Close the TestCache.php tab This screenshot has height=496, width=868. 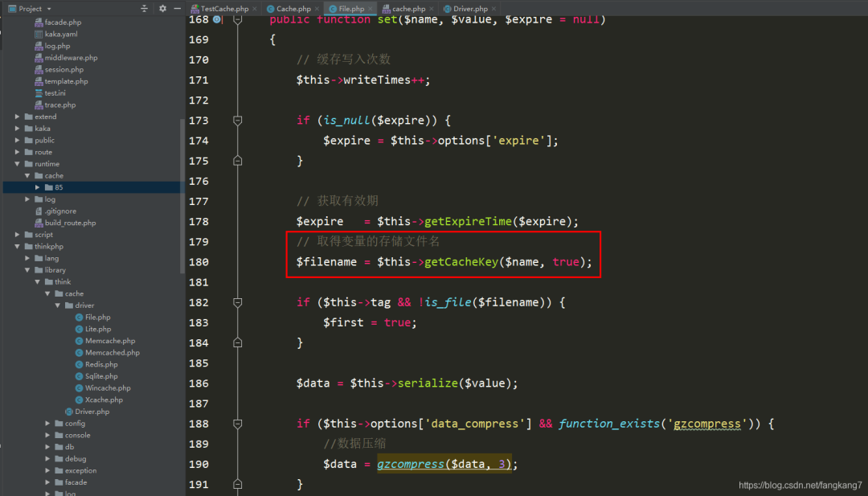coord(255,9)
